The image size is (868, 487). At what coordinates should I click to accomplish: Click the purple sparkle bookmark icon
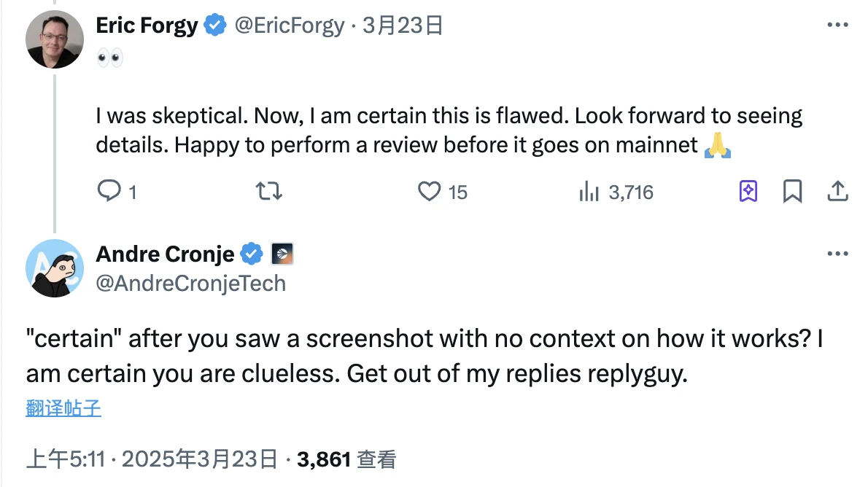(x=748, y=192)
